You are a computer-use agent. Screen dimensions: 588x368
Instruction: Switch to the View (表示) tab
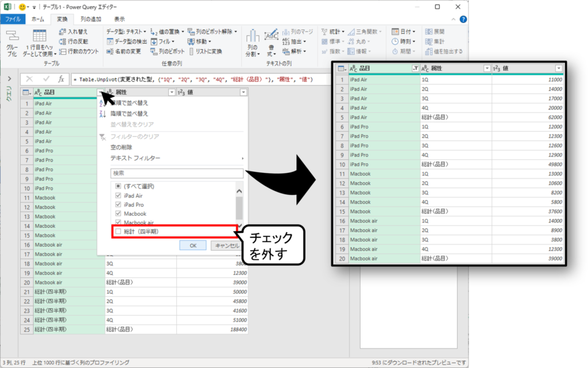(x=119, y=19)
